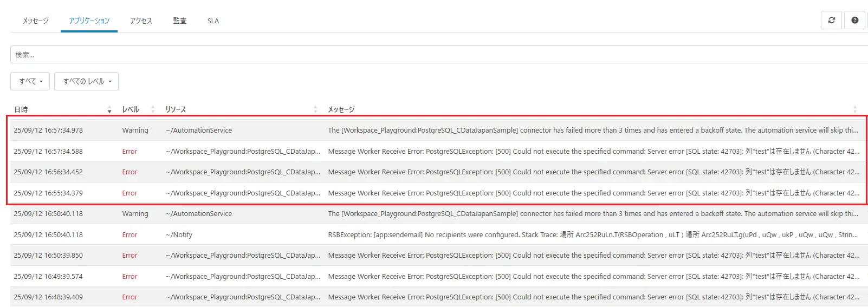The height and width of the screenshot is (307, 868).
Task: Sort by レベル column arrows
Action: 153,109
